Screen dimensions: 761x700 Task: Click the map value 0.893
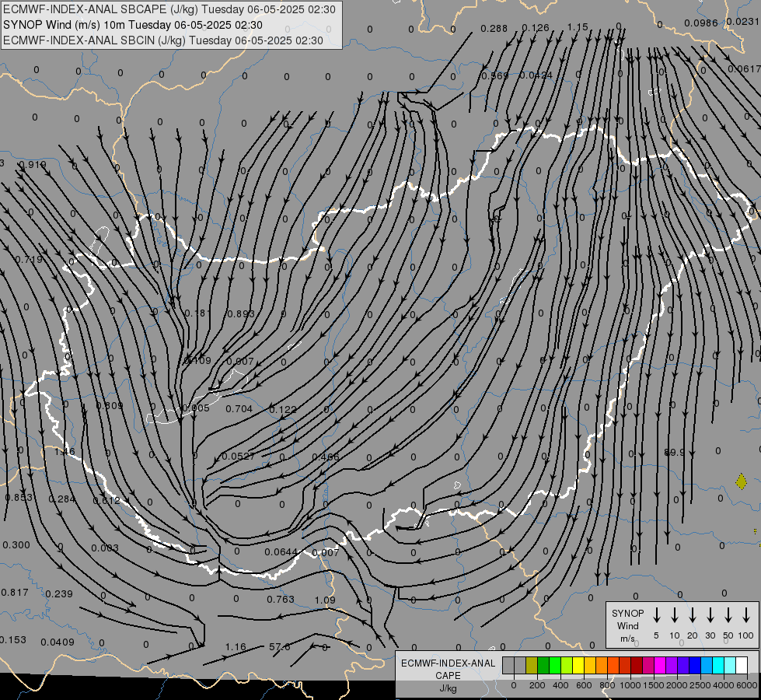coord(241,313)
